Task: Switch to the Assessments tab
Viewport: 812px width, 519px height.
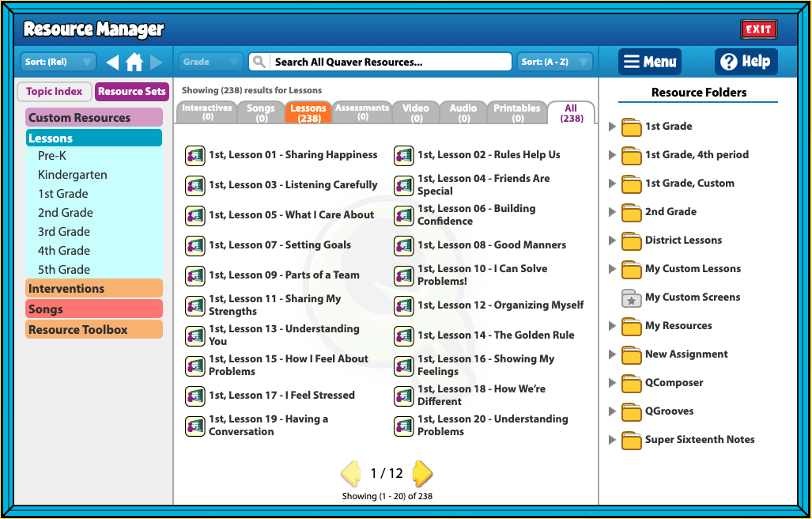Action: [362, 112]
